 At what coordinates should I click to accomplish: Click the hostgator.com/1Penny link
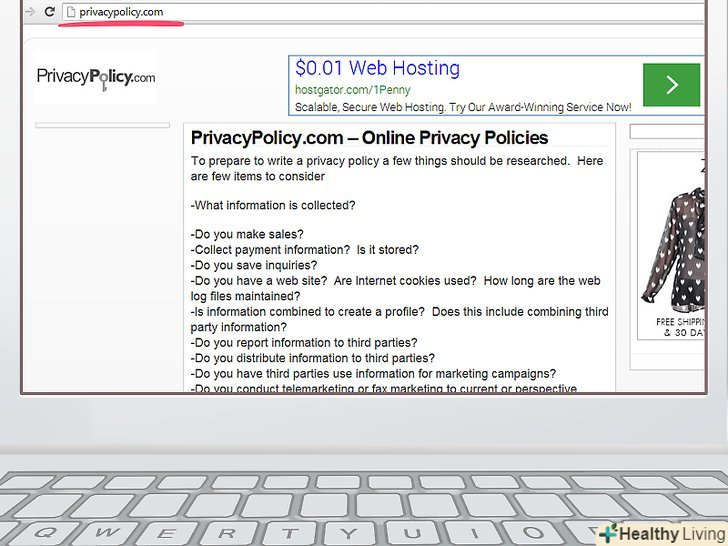[x=352, y=90]
